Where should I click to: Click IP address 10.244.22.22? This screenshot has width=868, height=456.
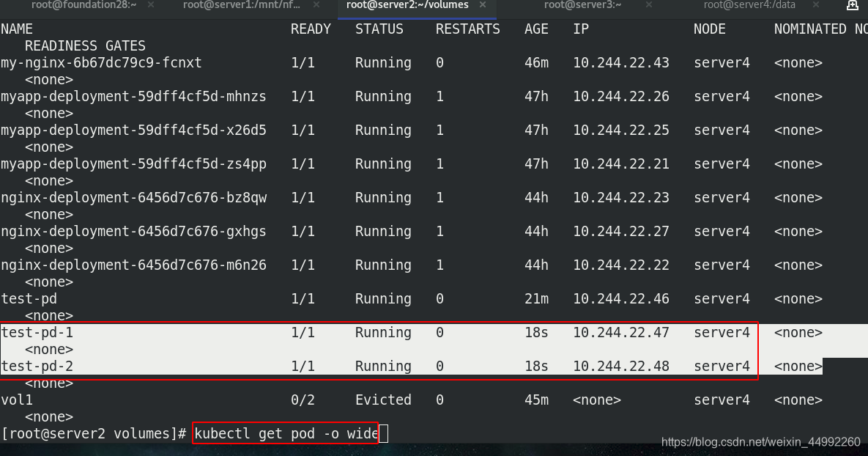coord(621,265)
